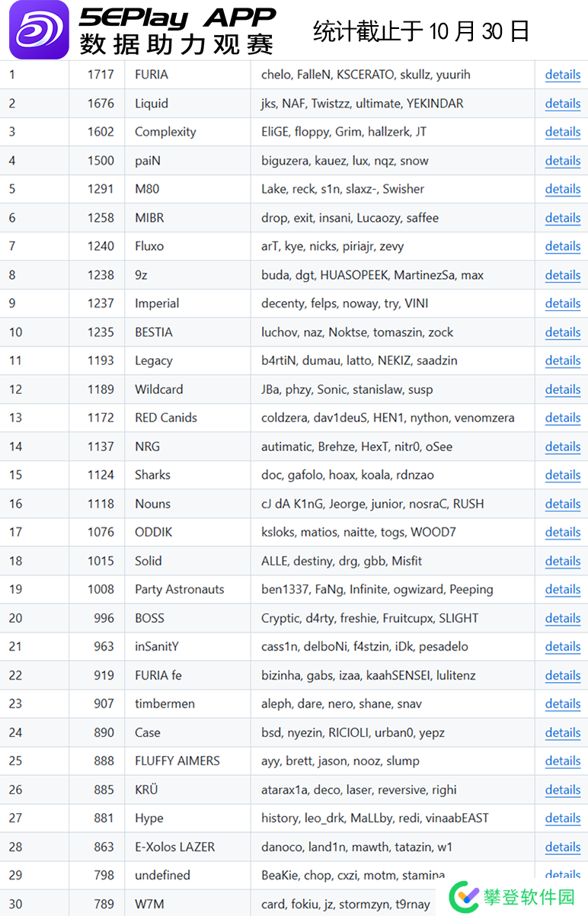This screenshot has width=588, height=916.
Task: Click details link for MIBR
Action: [562, 218]
